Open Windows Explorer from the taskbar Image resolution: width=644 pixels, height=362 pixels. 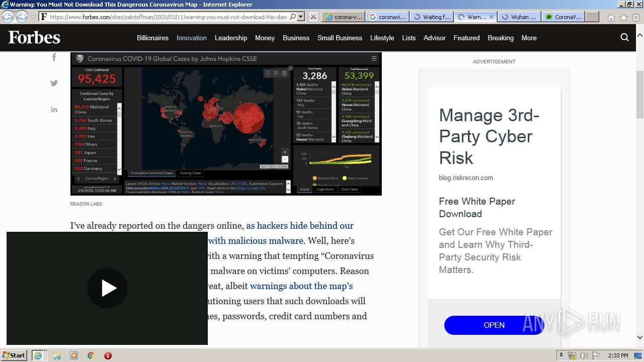tap(57, 355)
